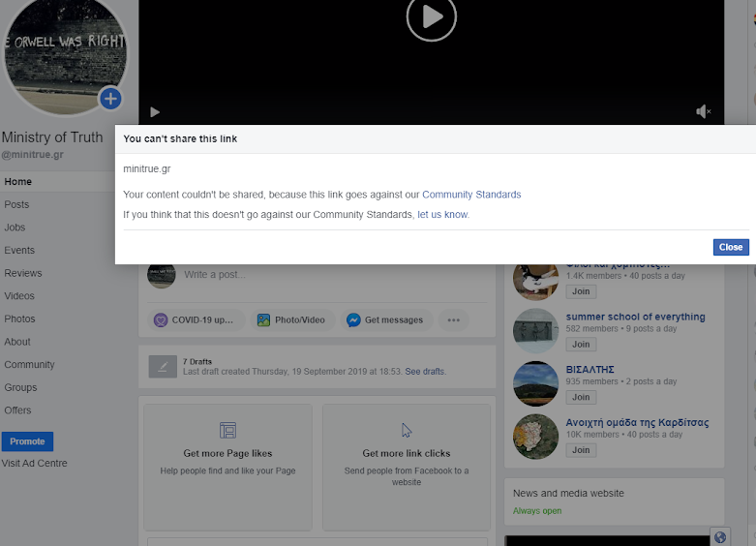Click the Get messages messenger icon
Image resolution: width=756 pixels, height=546 pixels.
353,319
